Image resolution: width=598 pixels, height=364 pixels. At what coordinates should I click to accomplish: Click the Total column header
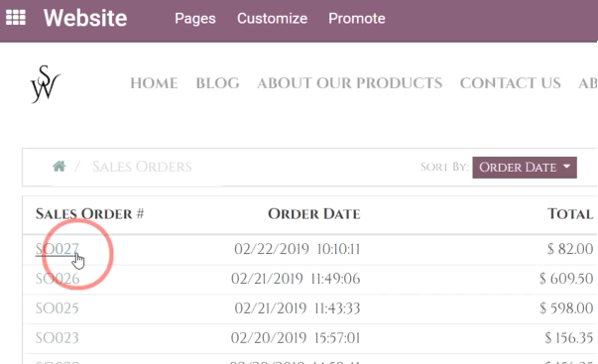pos(570,213)
